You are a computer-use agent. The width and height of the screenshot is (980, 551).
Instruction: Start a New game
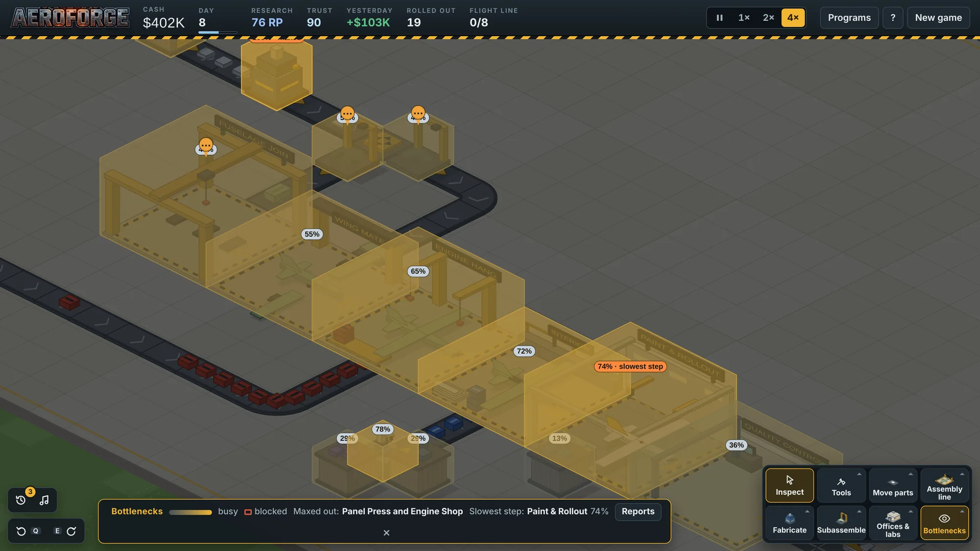click(x=938, y=18)
